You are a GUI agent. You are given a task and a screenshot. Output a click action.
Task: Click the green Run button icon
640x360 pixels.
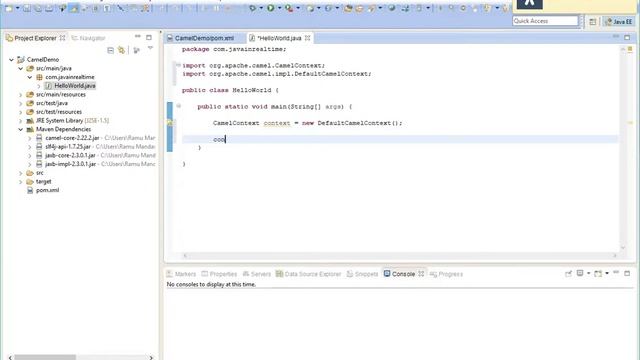click(x=271, y=8)
